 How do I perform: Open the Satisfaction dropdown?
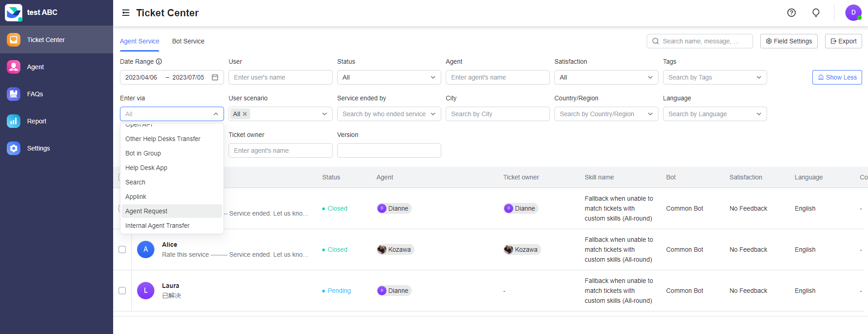point(606,77)
